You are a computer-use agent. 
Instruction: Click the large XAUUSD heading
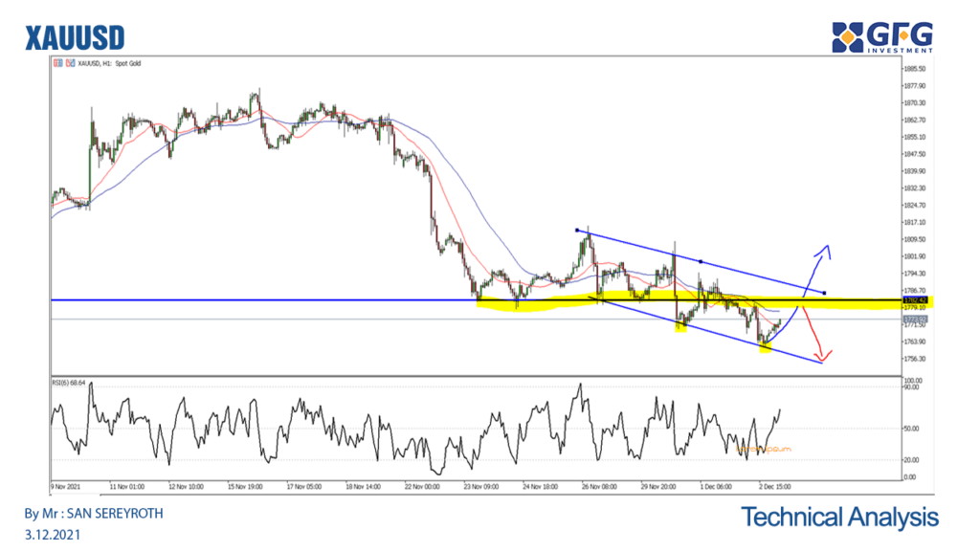[74, 36]
